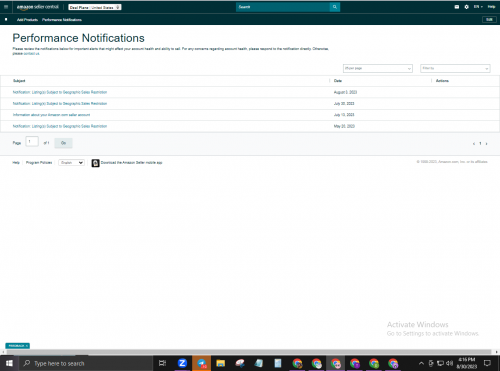Click the Subject column header

pyautogui.click(x=19, y=81)
